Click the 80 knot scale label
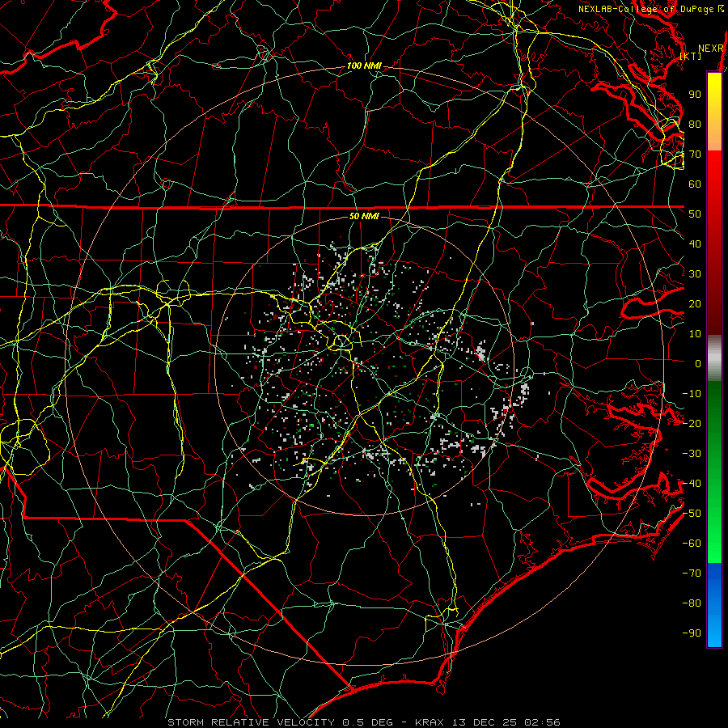 click(x=695, y=124)
